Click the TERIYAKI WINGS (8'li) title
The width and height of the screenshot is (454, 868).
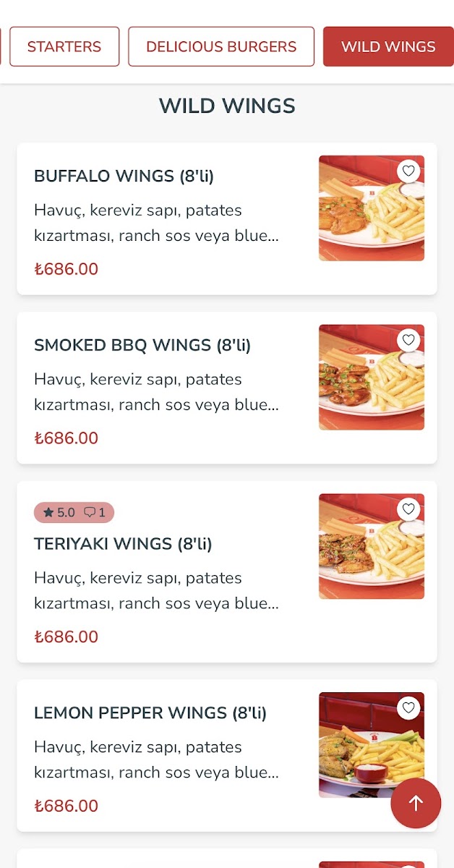pos(123,543)
